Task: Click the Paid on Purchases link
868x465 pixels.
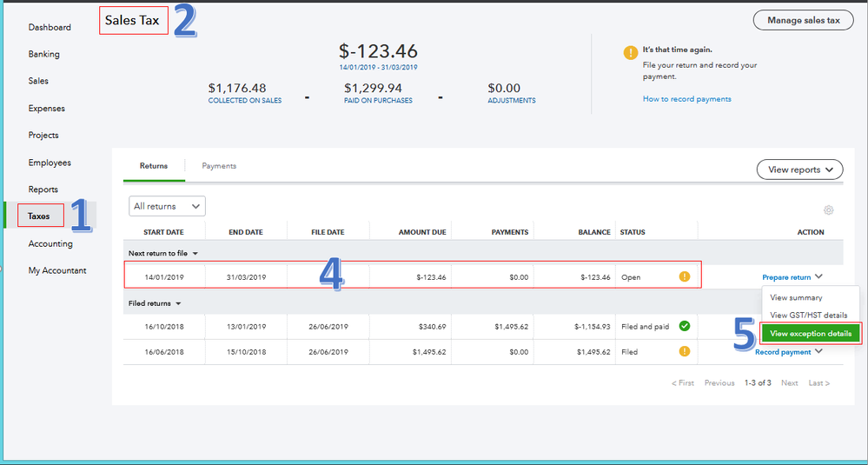Action: [x=378, y=101]
